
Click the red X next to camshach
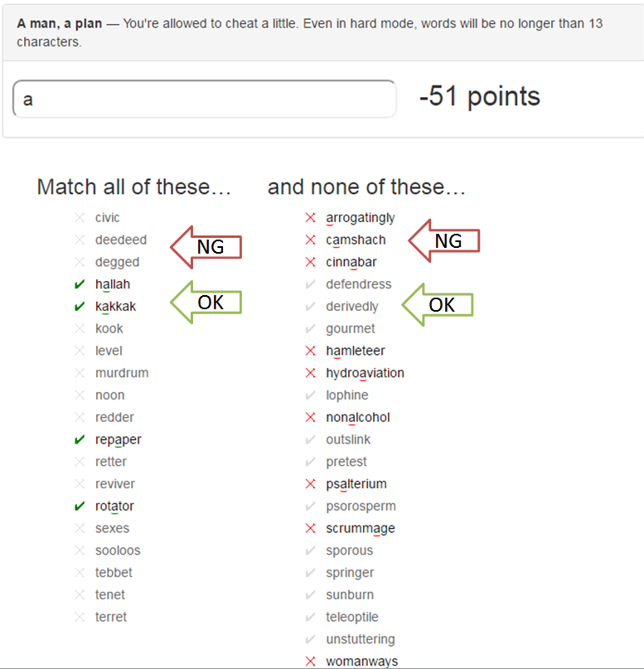311,240
